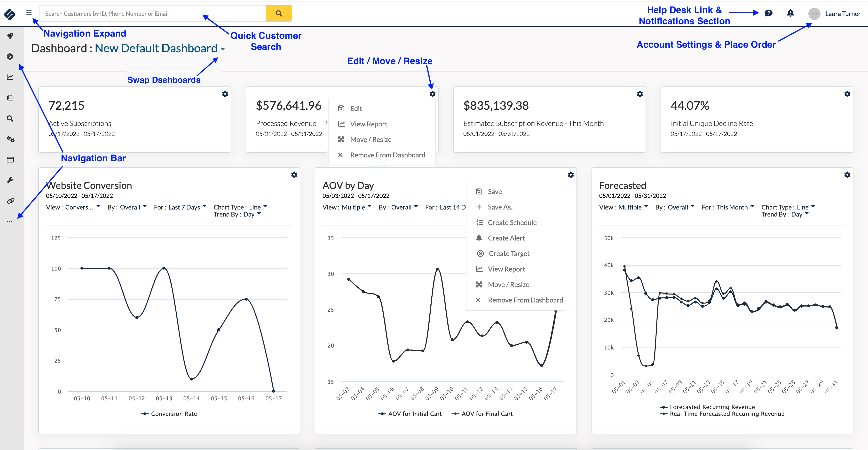Click the credit card sidebar icon

coord(10,160)
